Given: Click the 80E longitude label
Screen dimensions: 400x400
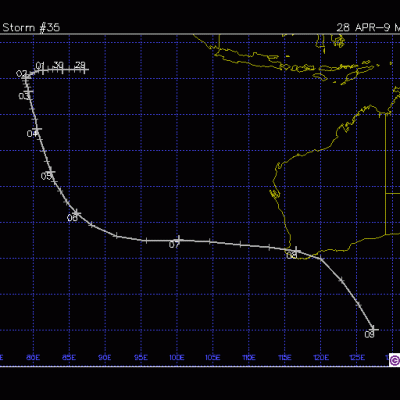Looking at the screenshot, I should pos(33,358).
